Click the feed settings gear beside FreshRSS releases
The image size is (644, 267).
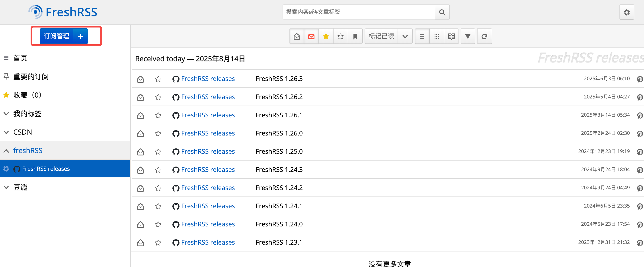click(6, 169)
